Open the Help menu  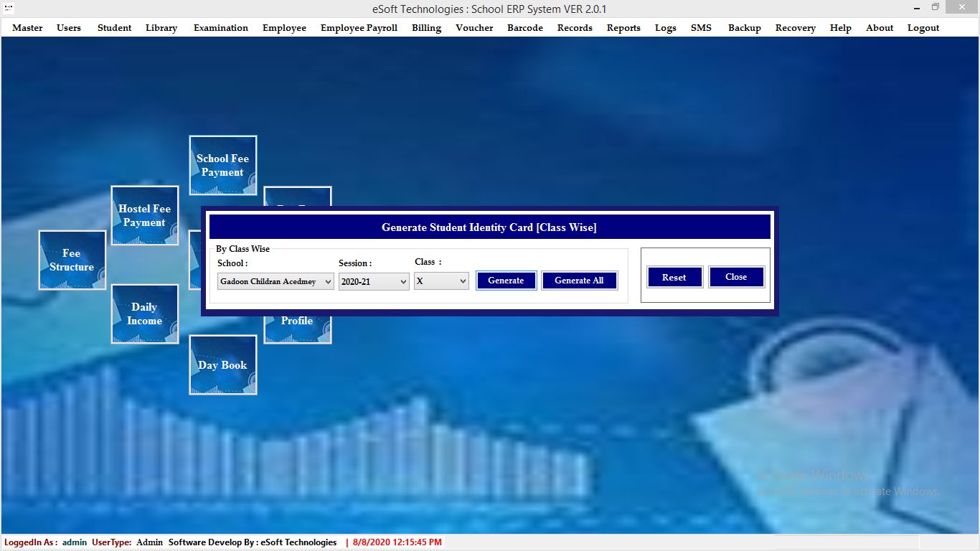(x=841, y=28)
